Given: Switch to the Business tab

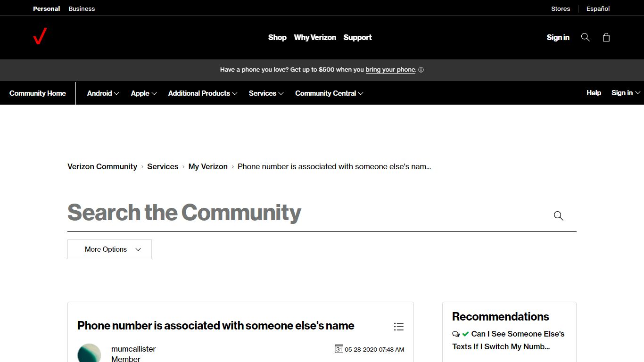Looking at the screenshot, I should tap(82, 8).
